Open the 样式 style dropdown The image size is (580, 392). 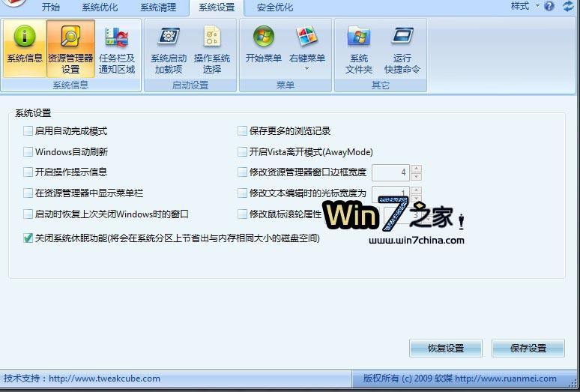525,6
